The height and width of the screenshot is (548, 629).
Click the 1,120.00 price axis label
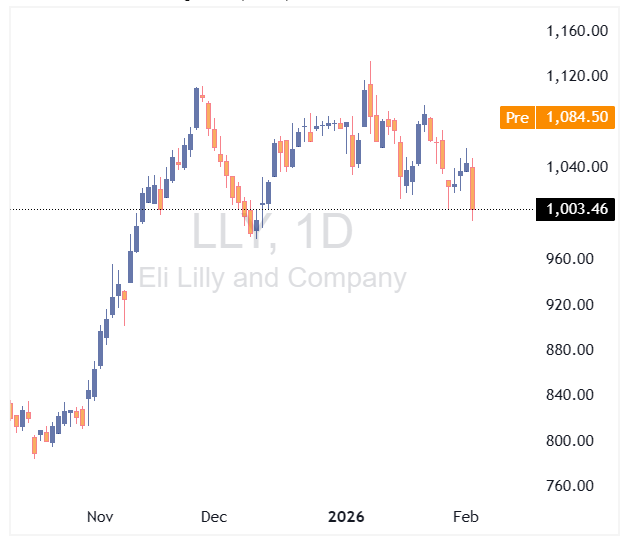tap(577, 76)
